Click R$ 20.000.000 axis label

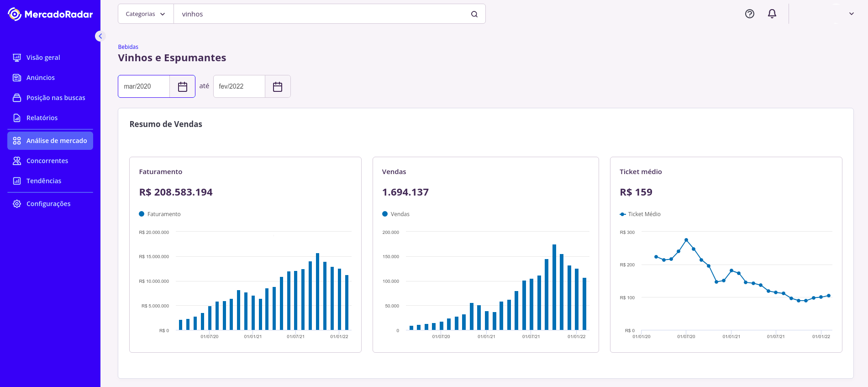(154, 233)
